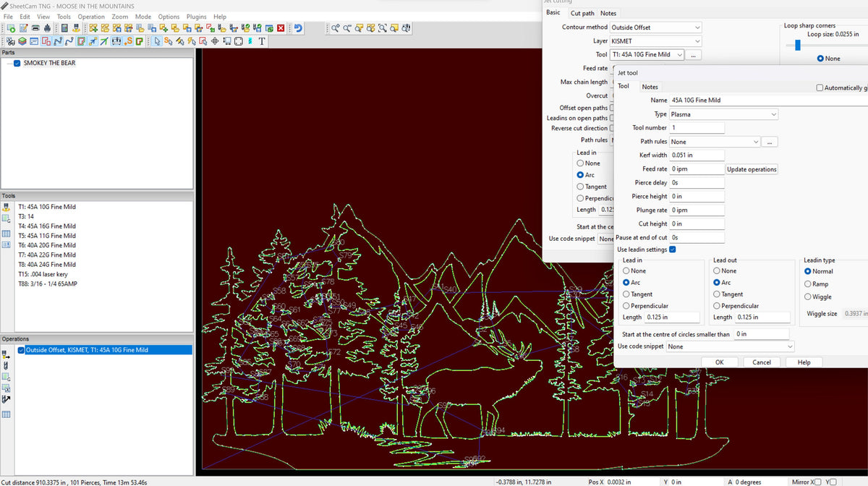Click the Update operations button
868x486 pixels.
click(752, 169)
